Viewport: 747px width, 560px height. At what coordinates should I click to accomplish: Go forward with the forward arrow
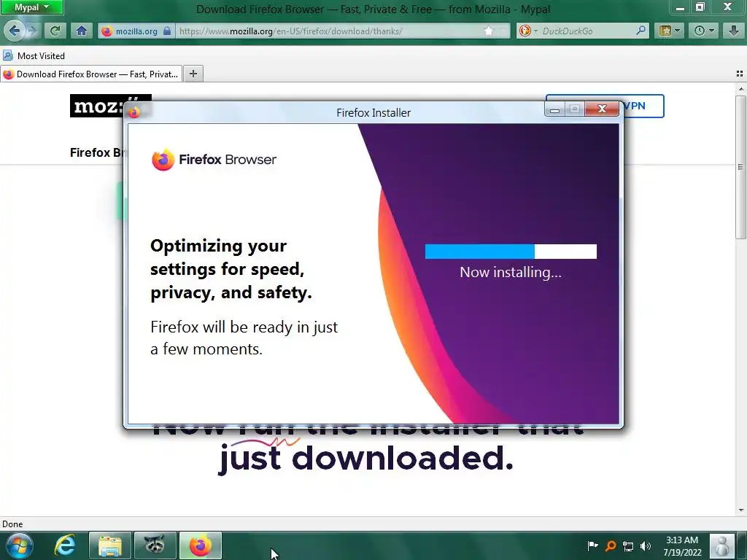tap(32, 31)
